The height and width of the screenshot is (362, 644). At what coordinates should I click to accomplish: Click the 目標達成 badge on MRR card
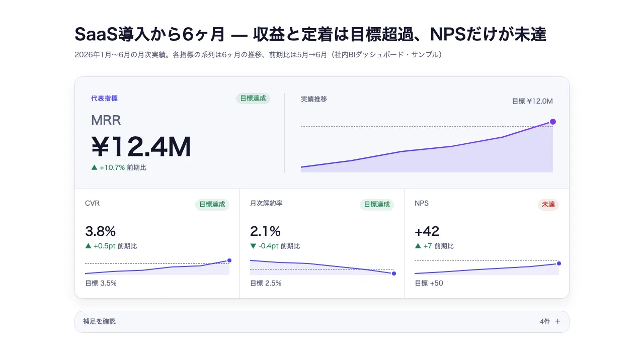click(x=253, y=99)
